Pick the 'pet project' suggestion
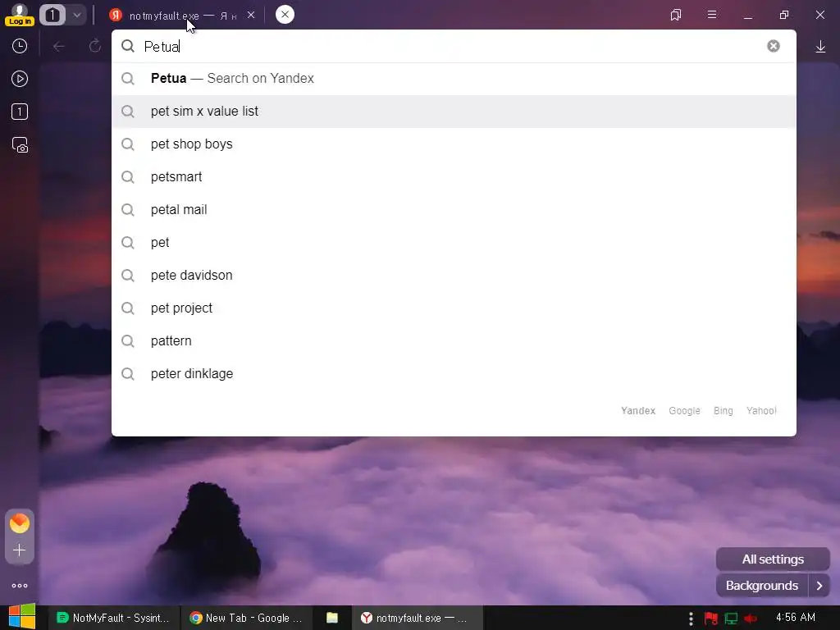Viewport: 840px width, 630px height. (x=454, y=308)
